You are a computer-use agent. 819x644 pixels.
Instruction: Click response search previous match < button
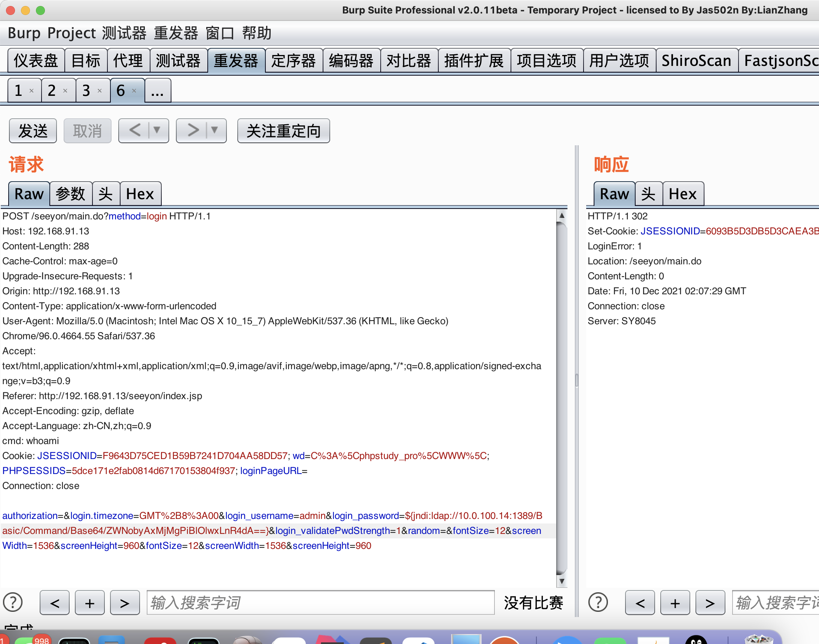point(640,603)
